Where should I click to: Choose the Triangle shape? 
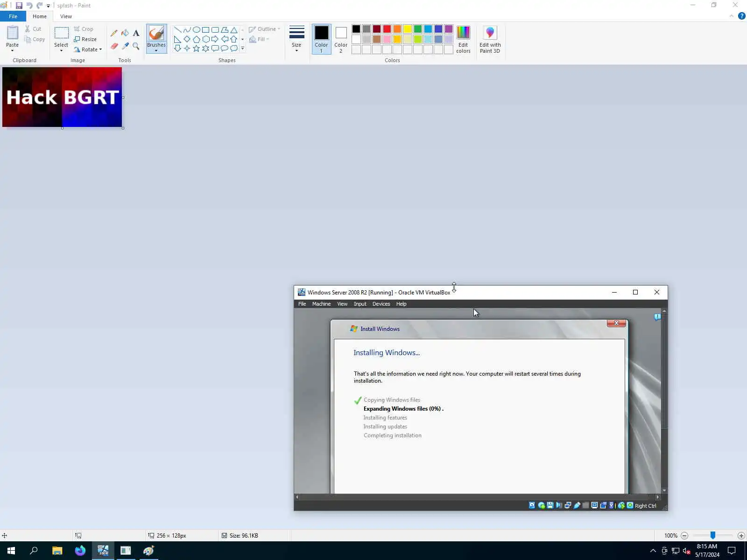[234, 30]
